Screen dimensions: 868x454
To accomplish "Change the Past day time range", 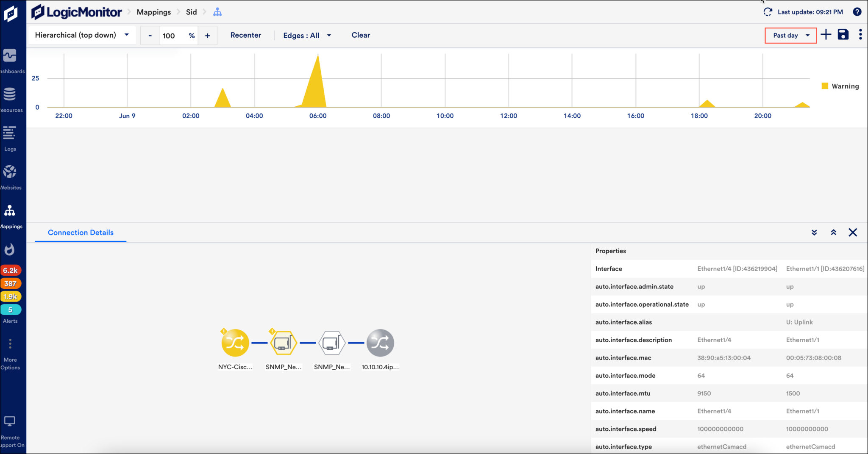I will point(790,35).
